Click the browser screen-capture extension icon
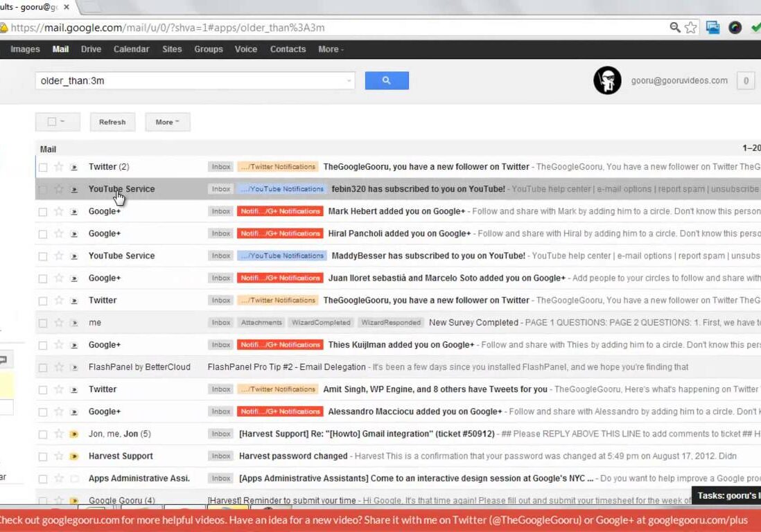 [712, 28]
